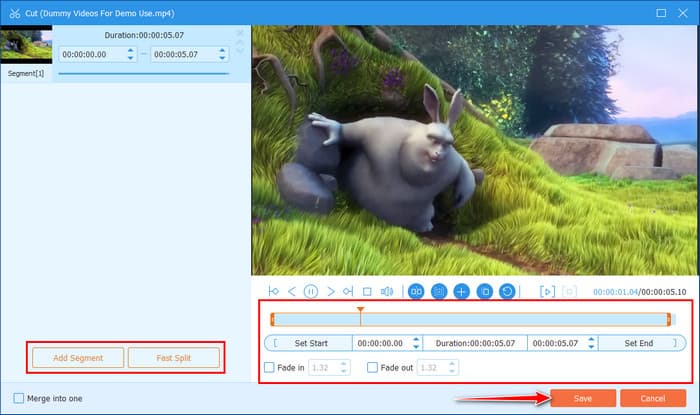Step to the previous frame

pos(292,291)
